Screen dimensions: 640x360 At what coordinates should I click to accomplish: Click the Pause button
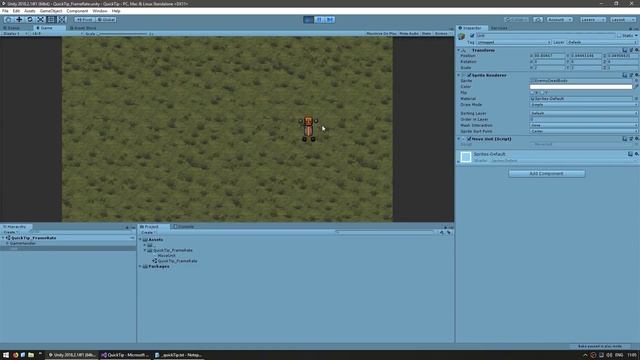(319, 20)
